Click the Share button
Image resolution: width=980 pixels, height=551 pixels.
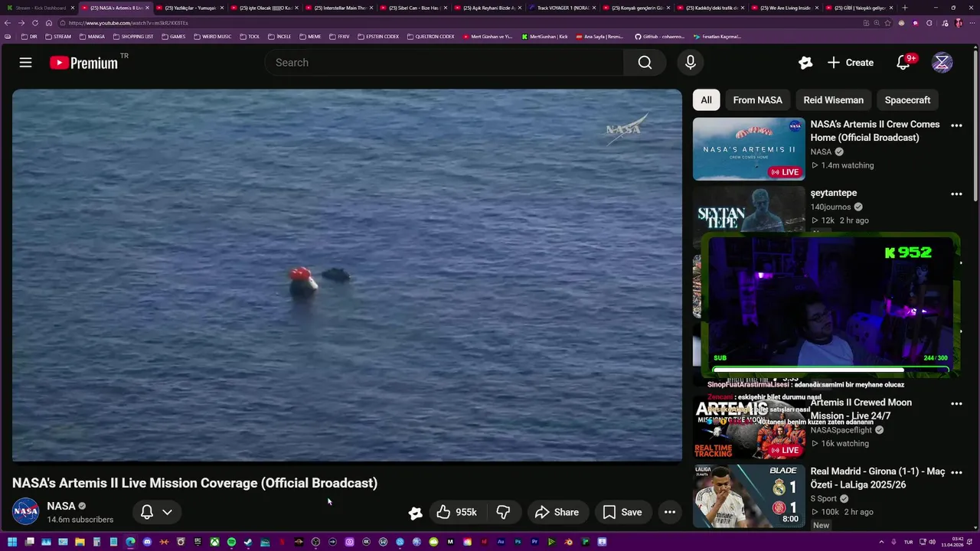point(557,512)
